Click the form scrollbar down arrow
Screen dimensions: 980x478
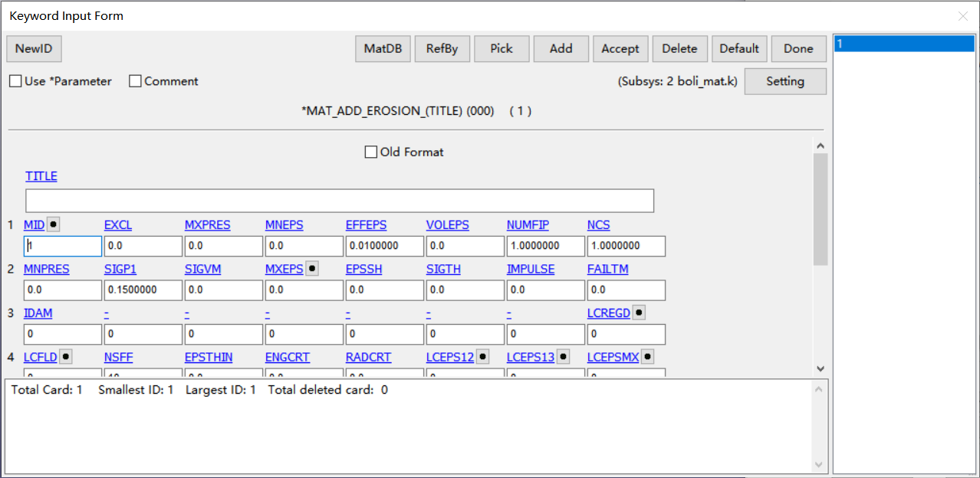tap(821, 369)
